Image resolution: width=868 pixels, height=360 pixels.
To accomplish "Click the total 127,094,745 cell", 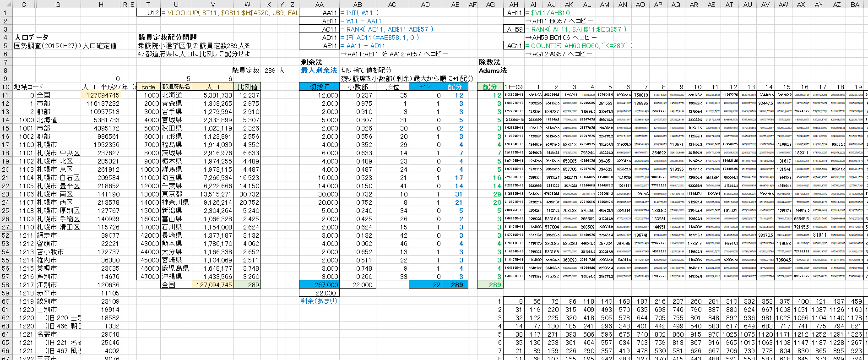I will [212, 284].
